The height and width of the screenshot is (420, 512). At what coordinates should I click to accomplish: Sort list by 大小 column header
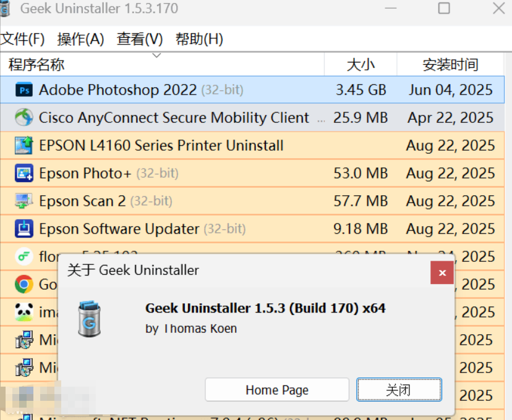[361, 64]
